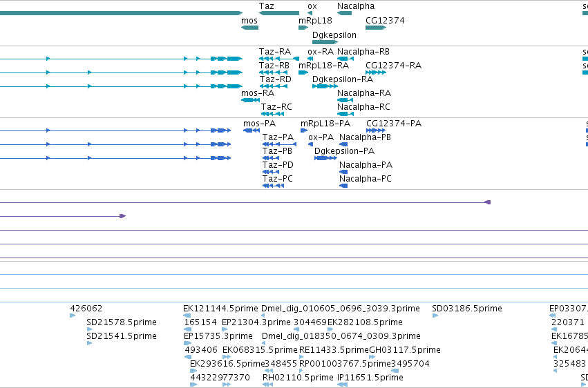
Task: Select the 220371 feature label
Action: click(568, 322)
